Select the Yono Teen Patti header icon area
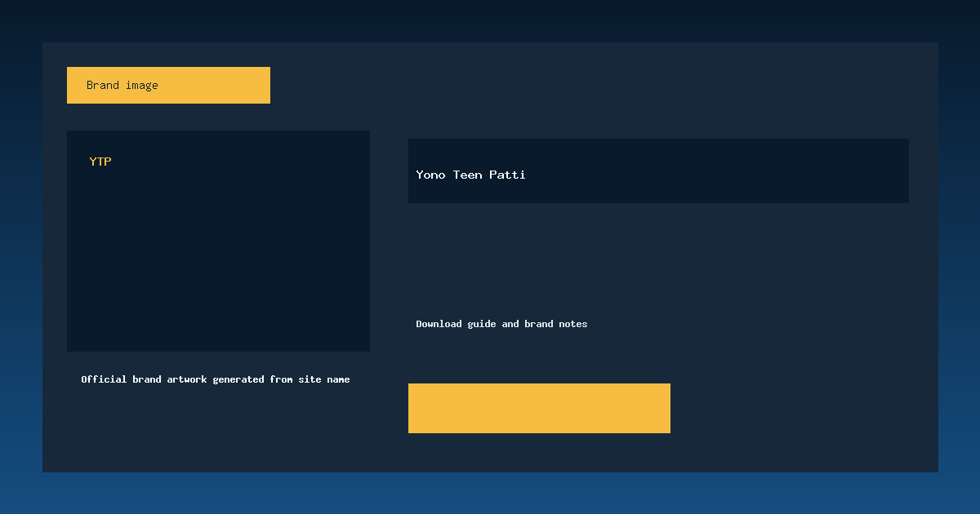Screen dimensions: 980x514 click(x=658, y=171)
